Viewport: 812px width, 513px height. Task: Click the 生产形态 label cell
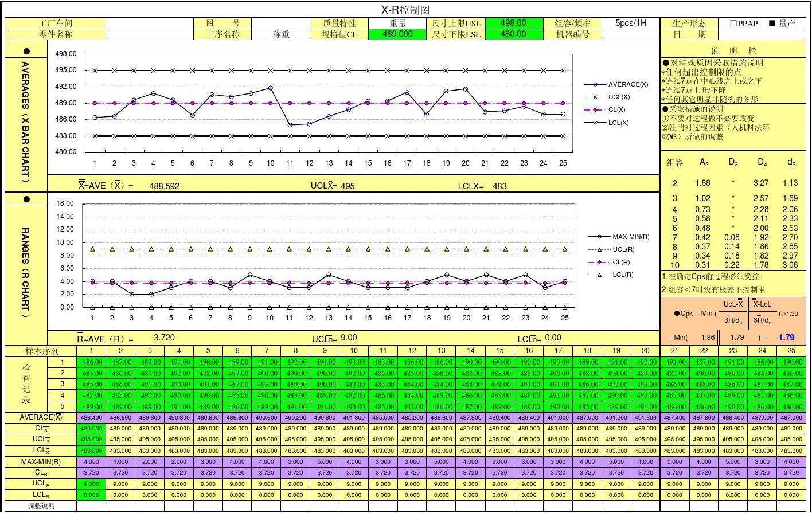(689, 24)
